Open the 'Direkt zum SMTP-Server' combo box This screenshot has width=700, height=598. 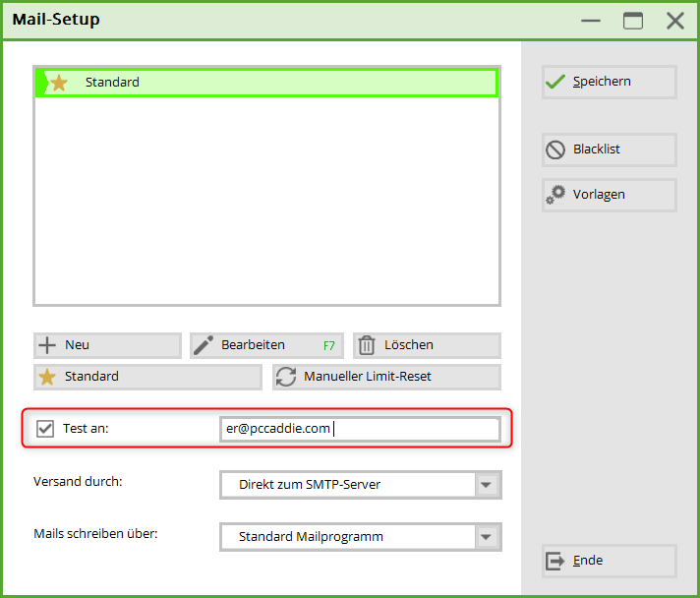point(349,485)
